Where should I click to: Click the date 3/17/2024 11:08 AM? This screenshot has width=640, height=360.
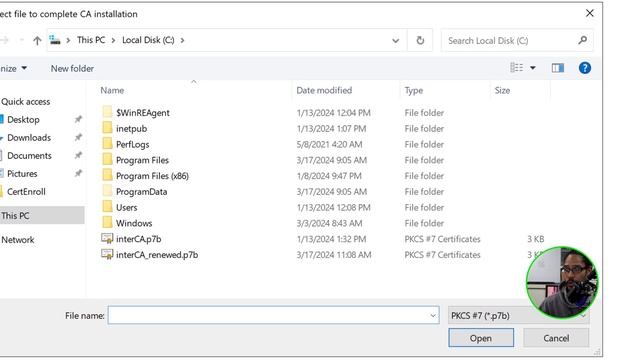click(334, 255)
